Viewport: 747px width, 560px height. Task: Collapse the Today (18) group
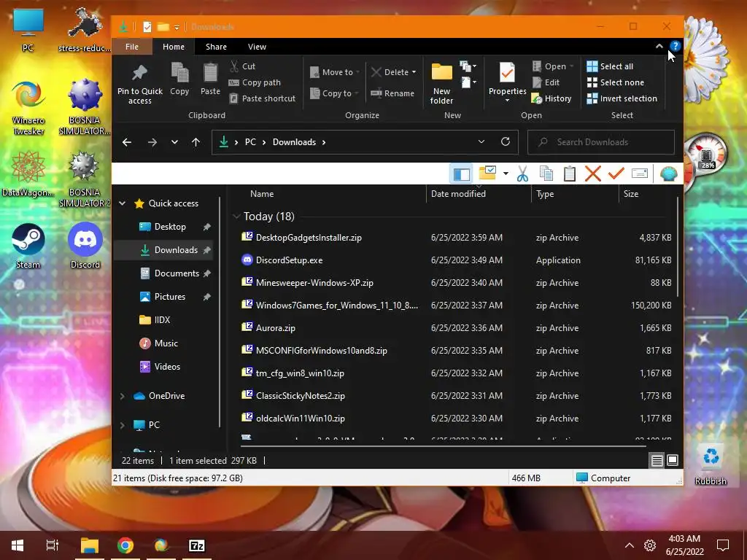(236, 216)
